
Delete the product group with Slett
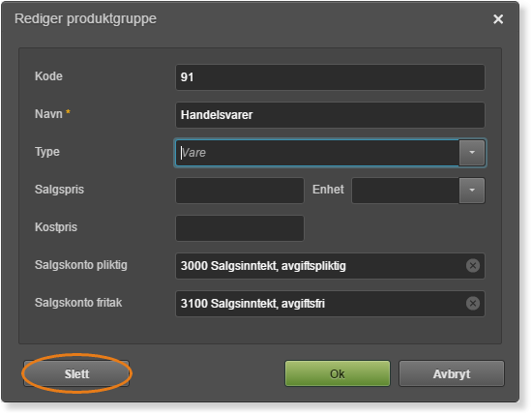76,373
